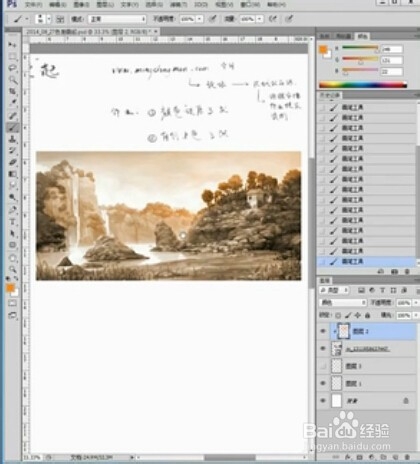Enable airbrush mode in options bar
Screen dimensions: 420x464
click(x=273, y=19)
